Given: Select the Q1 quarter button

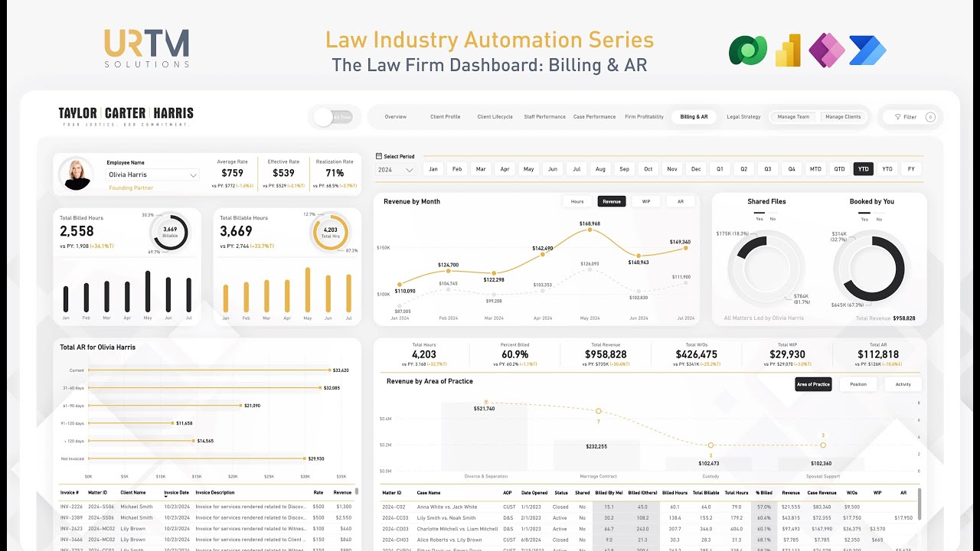Looking at the screenshot, I should click(720, 169).
